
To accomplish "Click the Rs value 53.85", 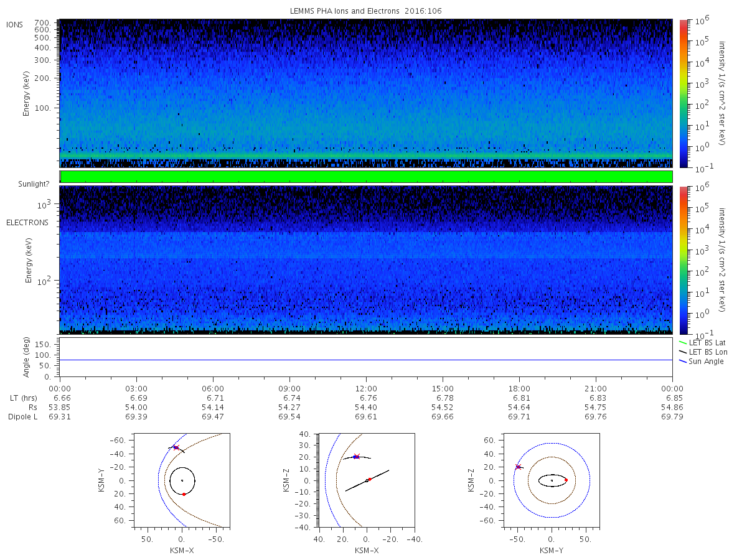I will [60, 407].
